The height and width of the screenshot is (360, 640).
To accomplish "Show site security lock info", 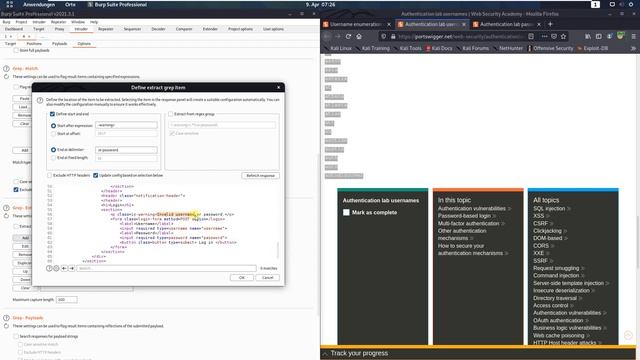I will point(393,36).
